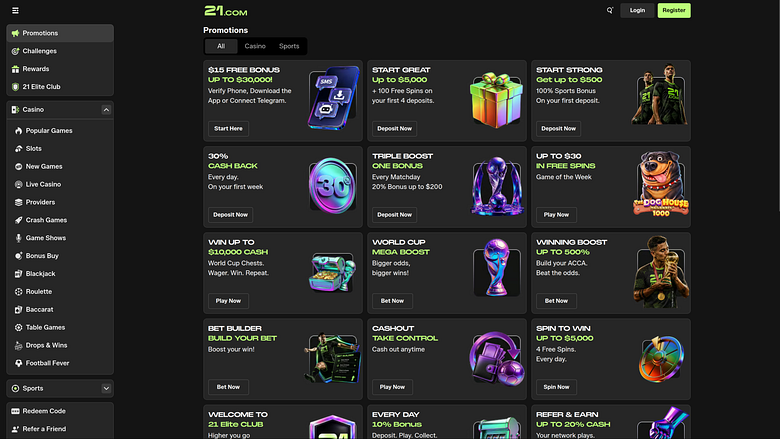This screenshot has height=439, width=780.
Task: Click the Providers stack icon
Action: point(18,202)
